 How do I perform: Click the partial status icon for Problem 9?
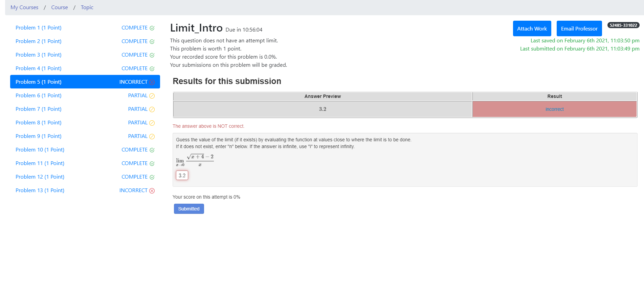[x=152, y=137]
